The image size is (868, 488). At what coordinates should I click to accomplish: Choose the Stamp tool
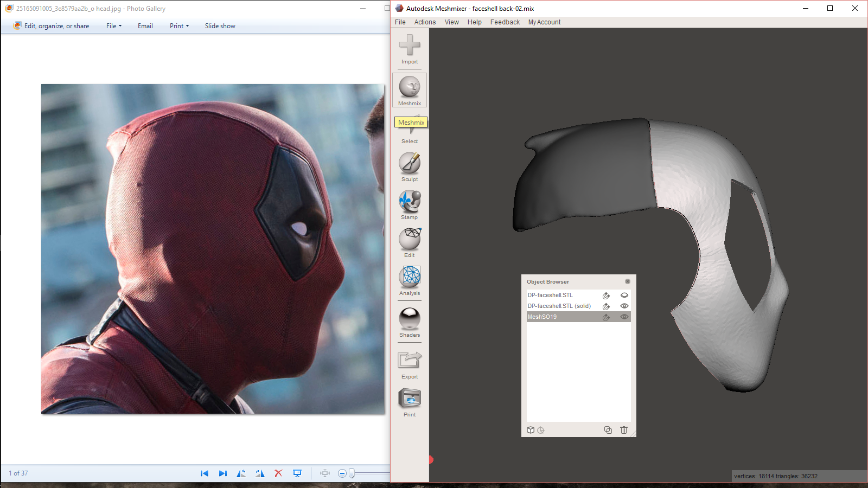pyautogui.click(x=410, y=205)
